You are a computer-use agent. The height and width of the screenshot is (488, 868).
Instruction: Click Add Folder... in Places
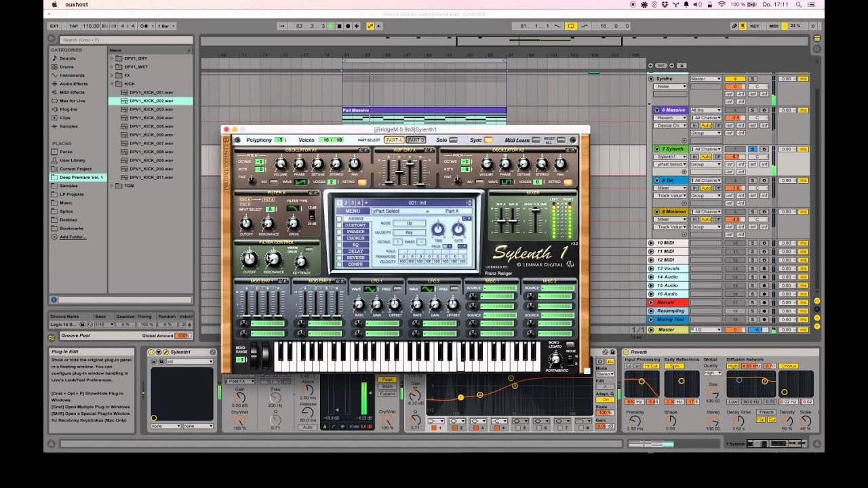pyautogui.click(x=73, y=237)
